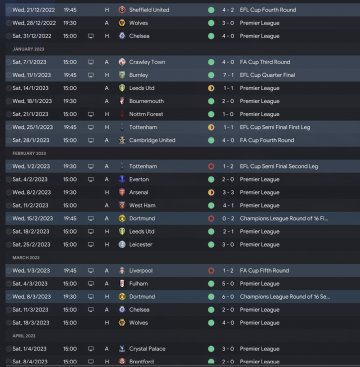Viewport: 360px width, 367px height.
Task: Click the Everton club crest
Action: (122, 179)
